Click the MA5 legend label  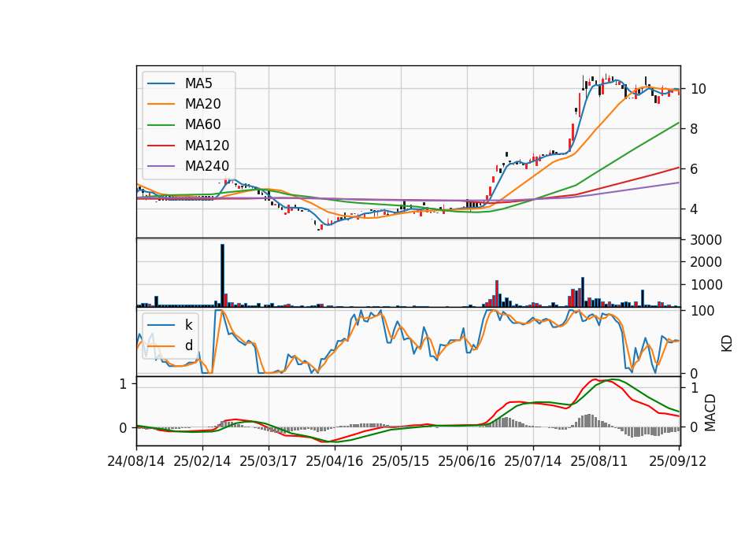pyautogui.click(x=198, y=83)
